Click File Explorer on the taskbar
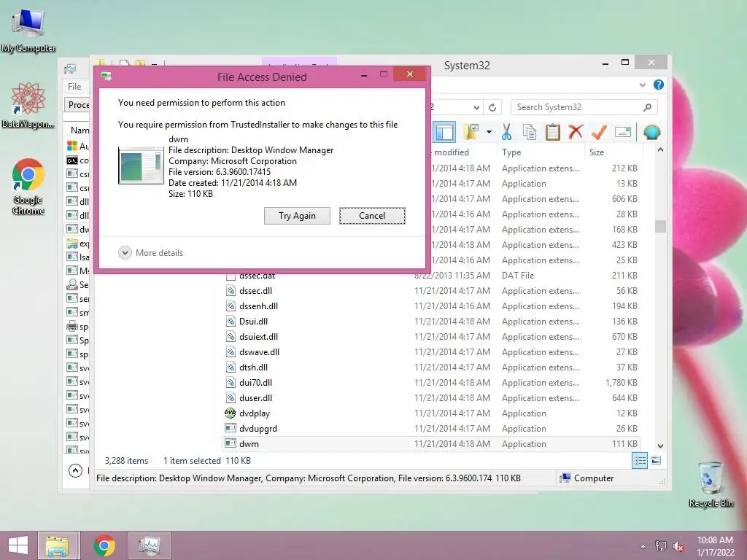The height and width of the screenshot is (560, 747). (x=57, y=545)
